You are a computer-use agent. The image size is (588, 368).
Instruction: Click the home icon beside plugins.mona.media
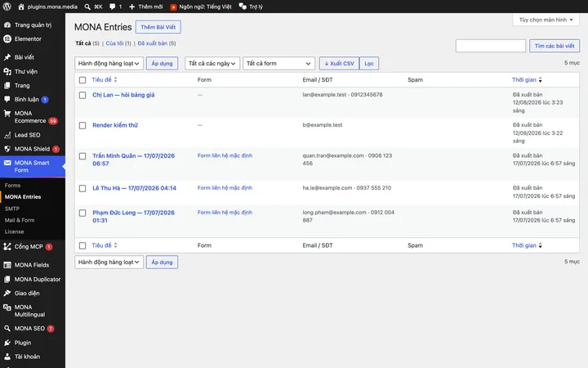(21, 7)
